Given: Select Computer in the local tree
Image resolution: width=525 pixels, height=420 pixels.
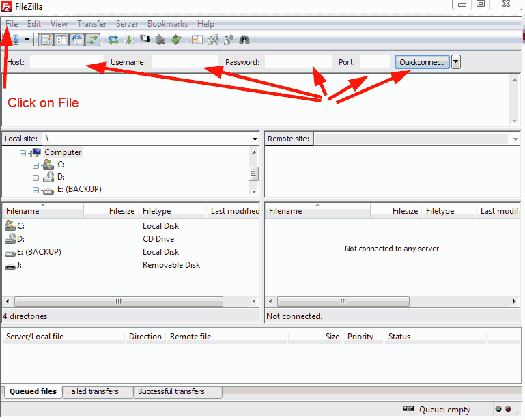Looking at the screenshot, I should [63, 152].
